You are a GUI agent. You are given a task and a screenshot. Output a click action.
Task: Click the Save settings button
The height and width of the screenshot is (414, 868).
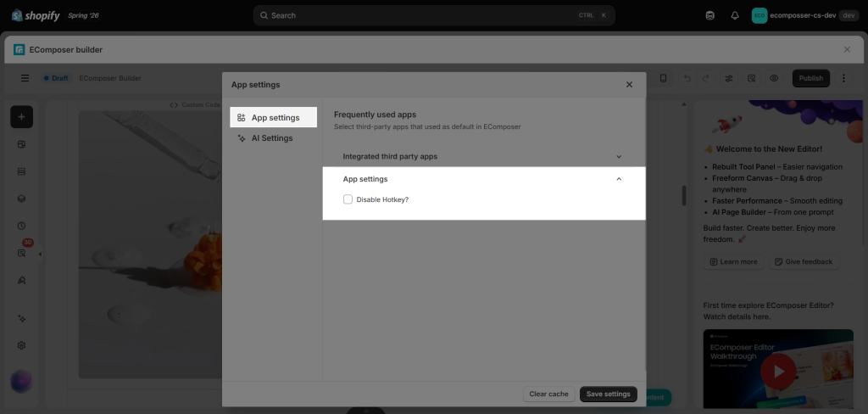609,394
